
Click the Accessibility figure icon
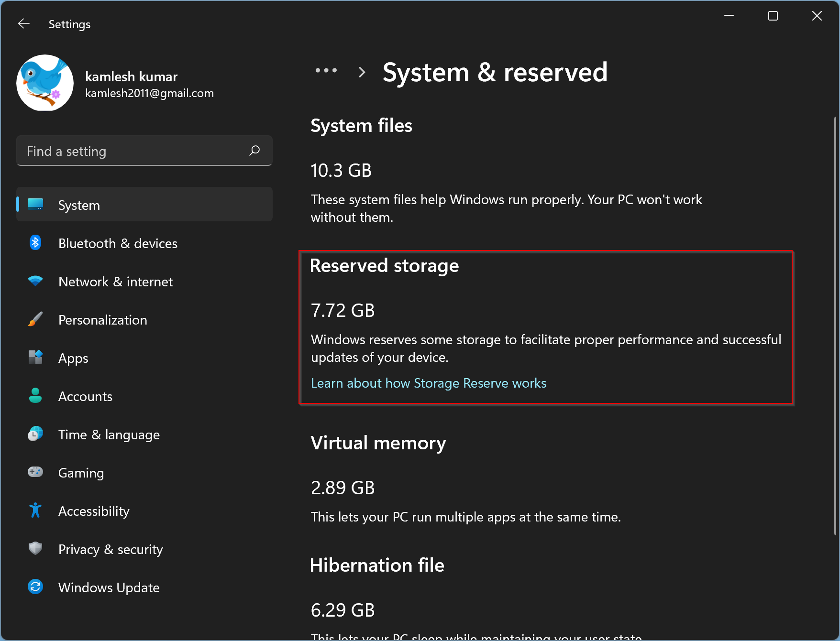[x=35, y=511]
